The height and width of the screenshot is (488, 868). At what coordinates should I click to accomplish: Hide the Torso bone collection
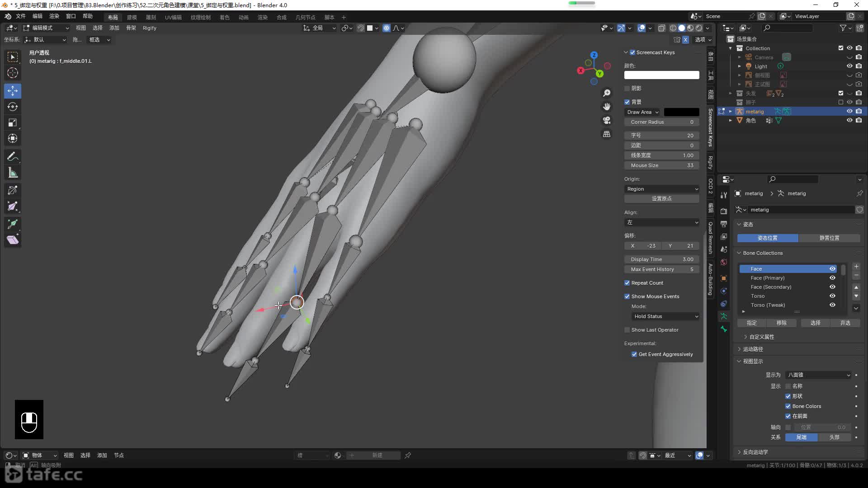(x=832, y=296)
